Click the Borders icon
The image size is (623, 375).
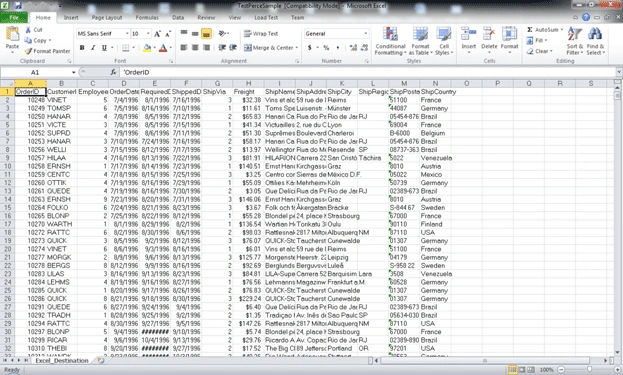pos(126,48)
